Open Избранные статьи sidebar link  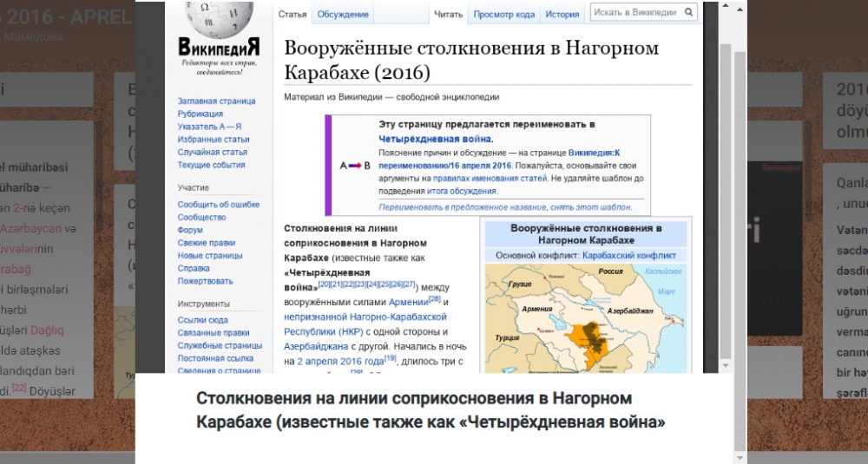(214, 140)
